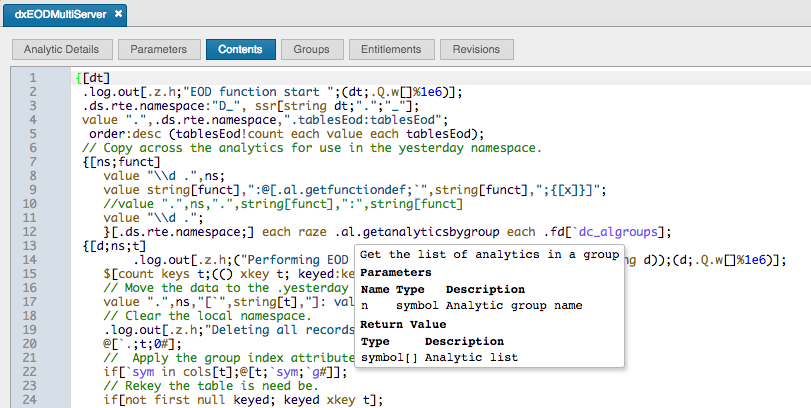Click '{[d;ns;t]' on line 13
Image resolution: width=811 pixels, height=408 pixels.
coord(114,246)
